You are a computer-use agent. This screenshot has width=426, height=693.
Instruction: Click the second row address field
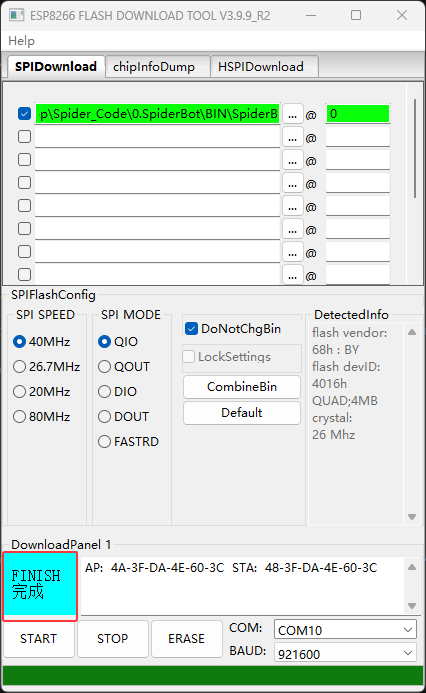[358, 137]
